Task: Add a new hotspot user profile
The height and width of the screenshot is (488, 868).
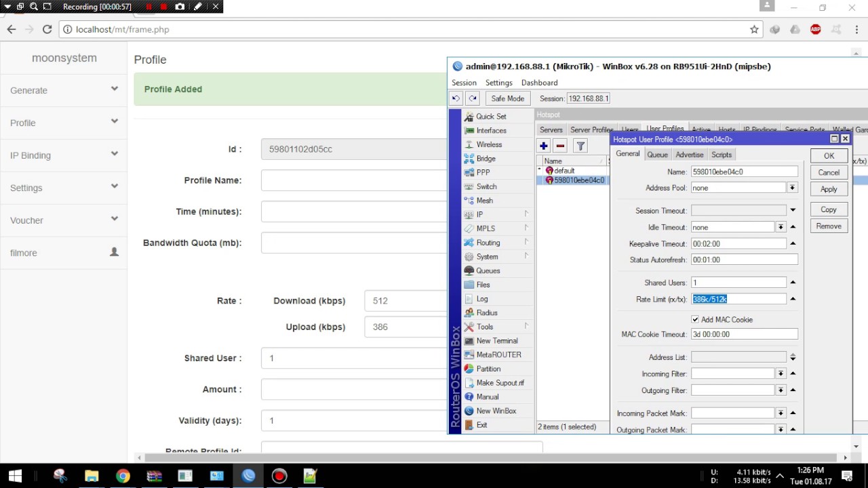Action: (544, 146)
